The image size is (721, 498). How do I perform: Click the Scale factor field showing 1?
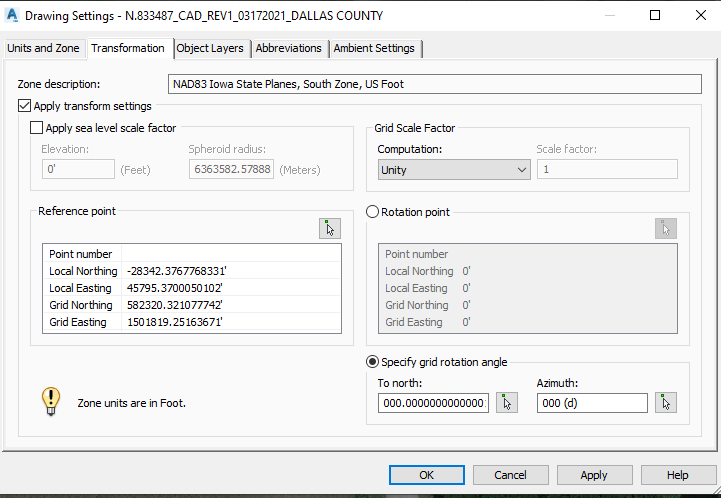607,169
